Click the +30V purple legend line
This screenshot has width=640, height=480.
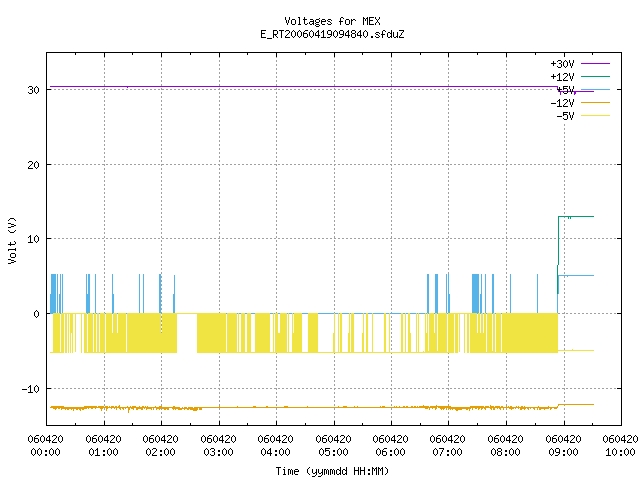pos(595,64)
